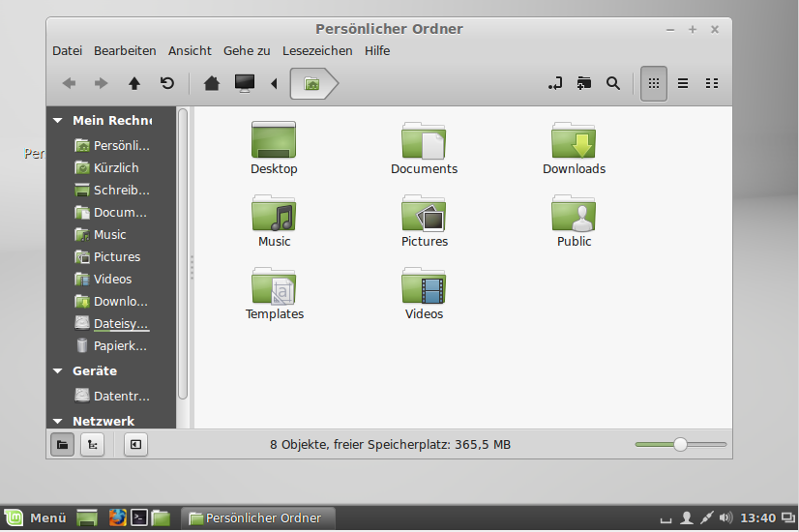The height and width of the screenshot is (532, 799).
Task: Create a new folder using toolbar icon
Action: (x=583, y=84)
